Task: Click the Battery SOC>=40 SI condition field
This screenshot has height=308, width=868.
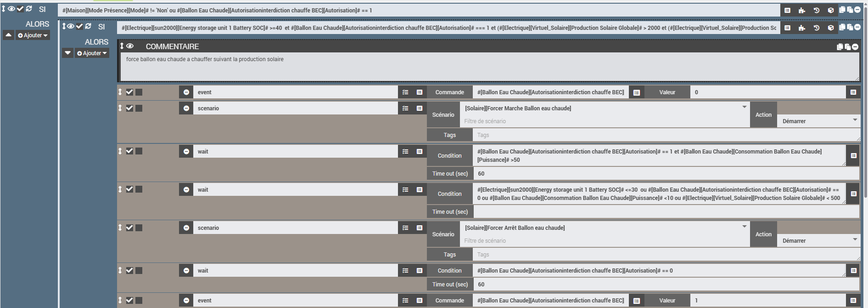Action: click(x=448, y=28)
